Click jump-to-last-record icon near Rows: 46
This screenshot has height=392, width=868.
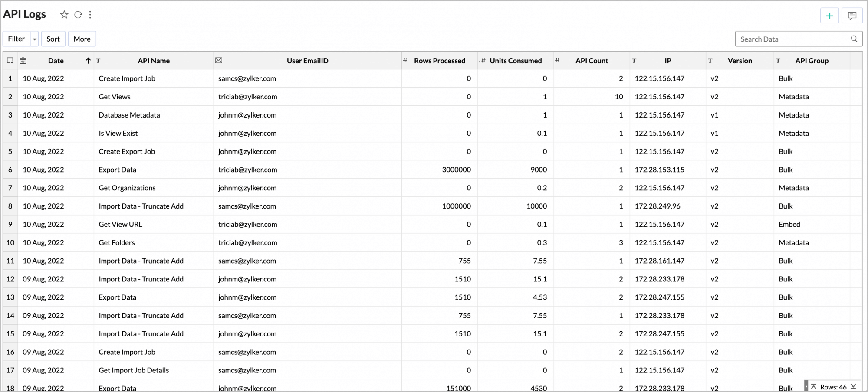[853, 387]
